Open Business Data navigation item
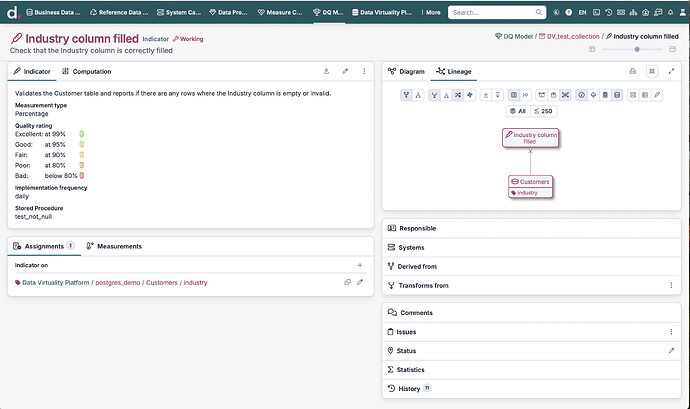 [54, 12]
